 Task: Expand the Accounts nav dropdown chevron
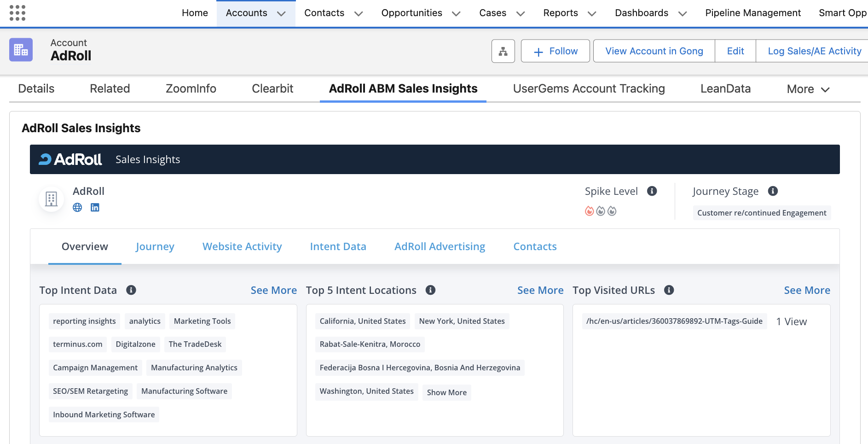coord(281,14)
